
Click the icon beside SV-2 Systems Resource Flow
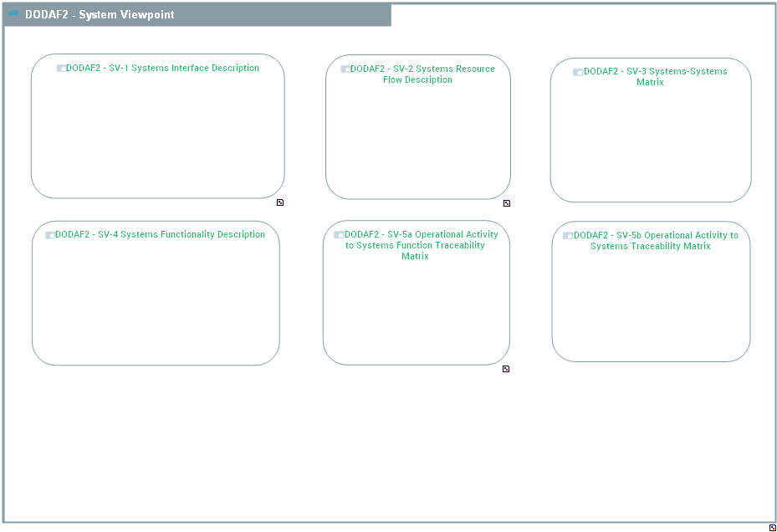tap(345, 69)
